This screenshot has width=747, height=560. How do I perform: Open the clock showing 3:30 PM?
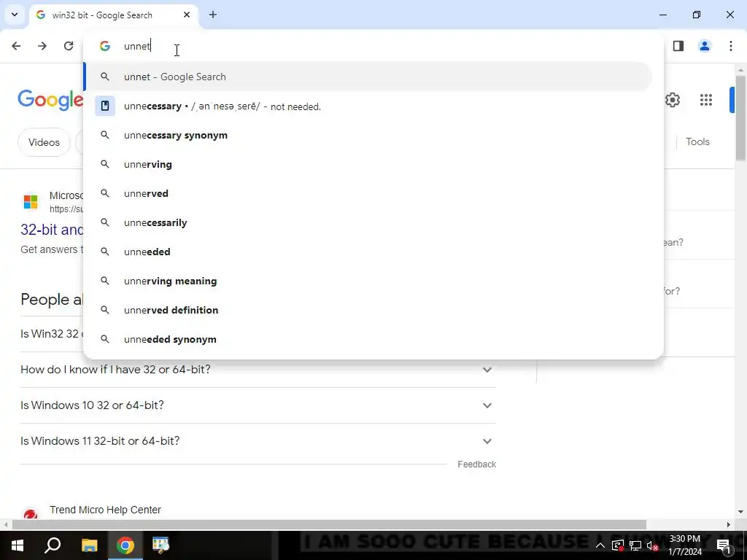(685, 545)
